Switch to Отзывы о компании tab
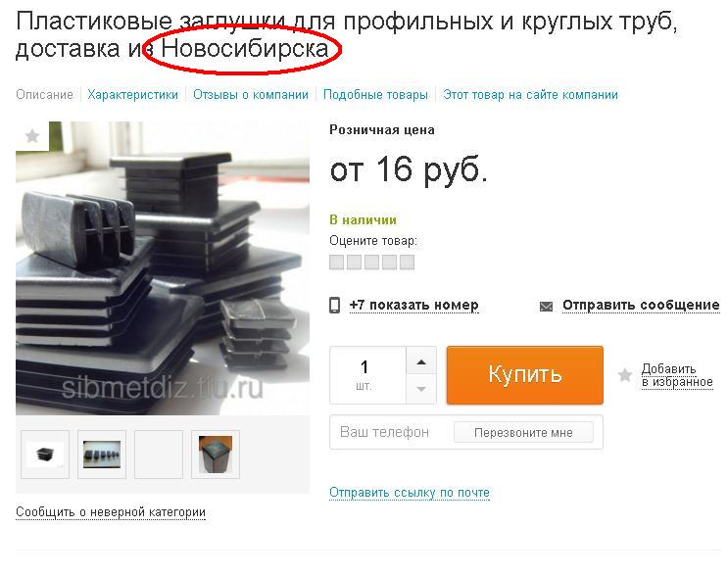 click(251, 95)
